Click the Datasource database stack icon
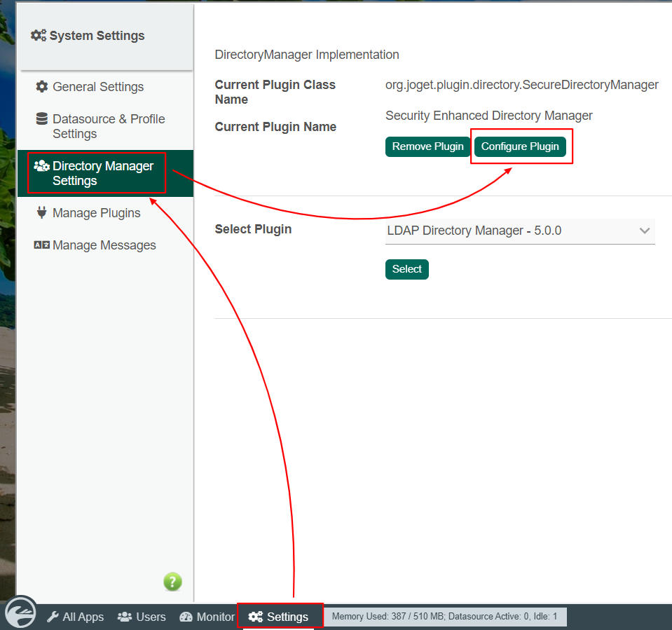This screenshot has width=672, height=630. point(41,118)
